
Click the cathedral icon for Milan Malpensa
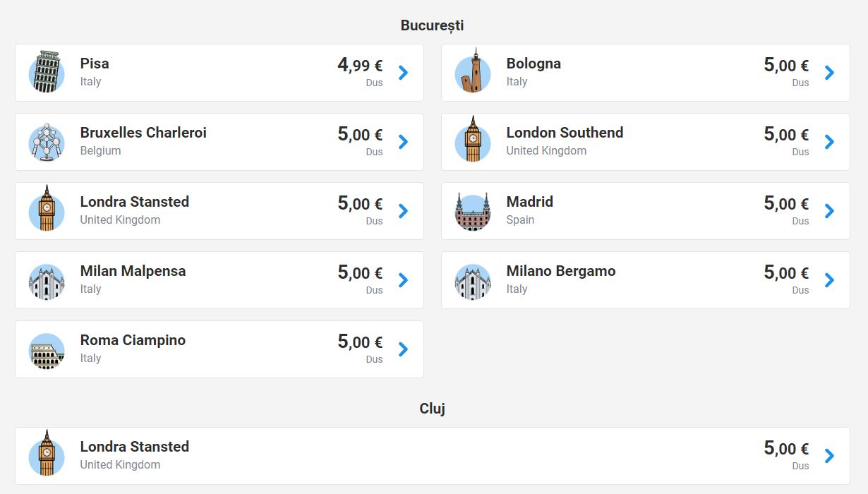click(x=47, y=282)
